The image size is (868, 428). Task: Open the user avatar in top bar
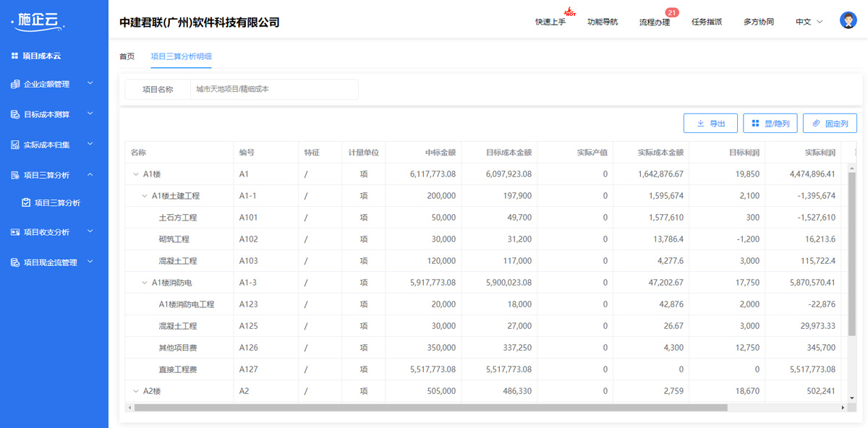(x=848, y=21)
